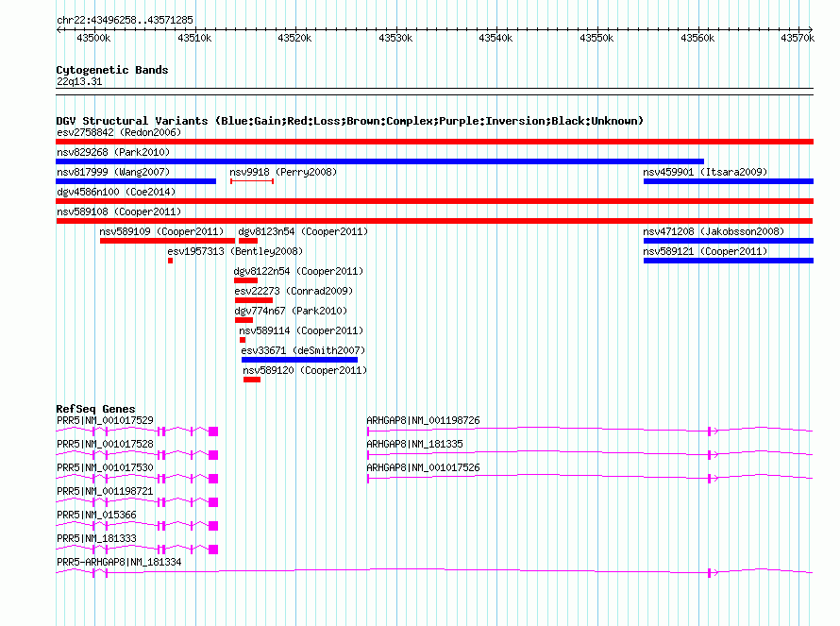Viewport: 840px width, 626px height.
Task: Select the red dgv4586n100 loss bar
Action: click(x=434, y=201)
